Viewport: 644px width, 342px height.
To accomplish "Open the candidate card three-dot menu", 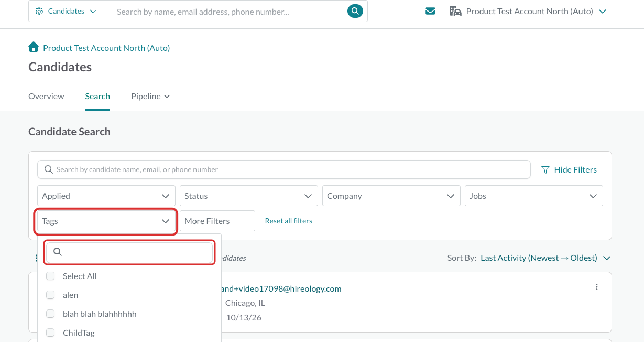I will [596, 287].
